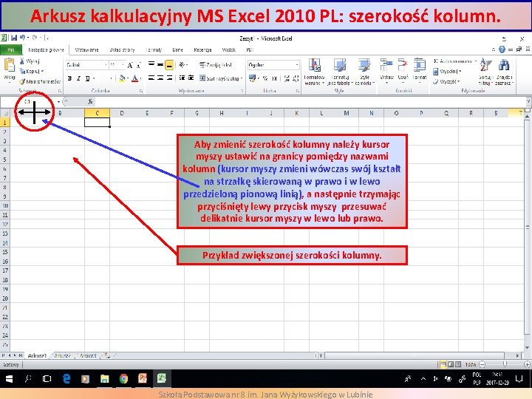532x399 pixels.
Task: Open the fill color dropdown arrow
Action: point(128,79)
